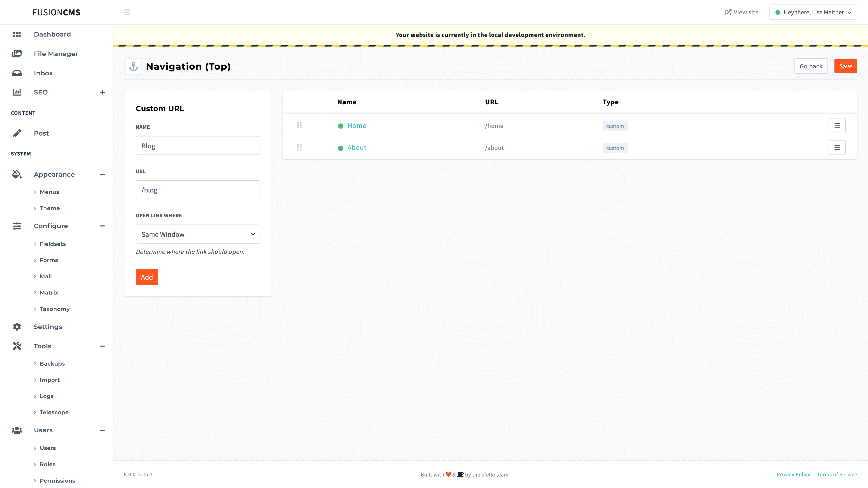
Task: Open Roles under Users
Action: coord(47,464)
